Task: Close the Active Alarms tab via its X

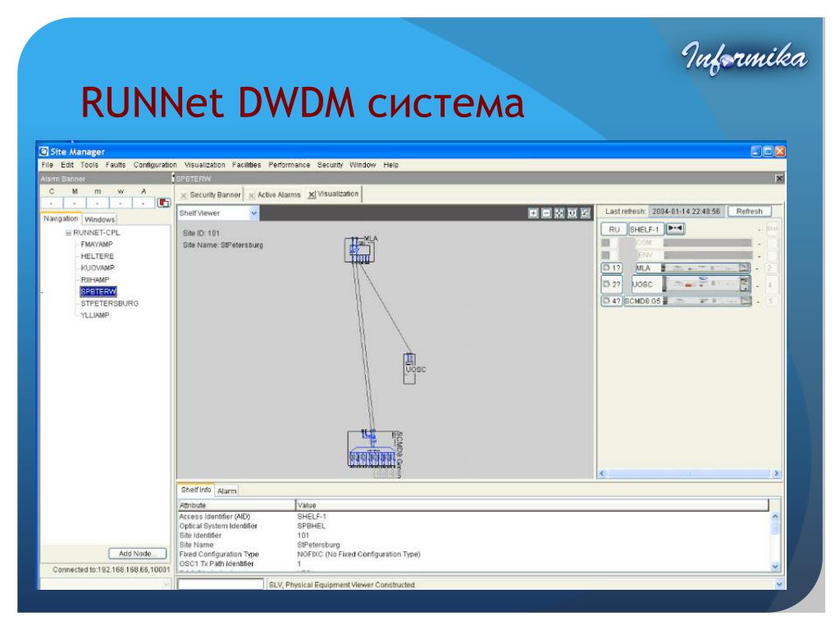Action: point(251,195)
